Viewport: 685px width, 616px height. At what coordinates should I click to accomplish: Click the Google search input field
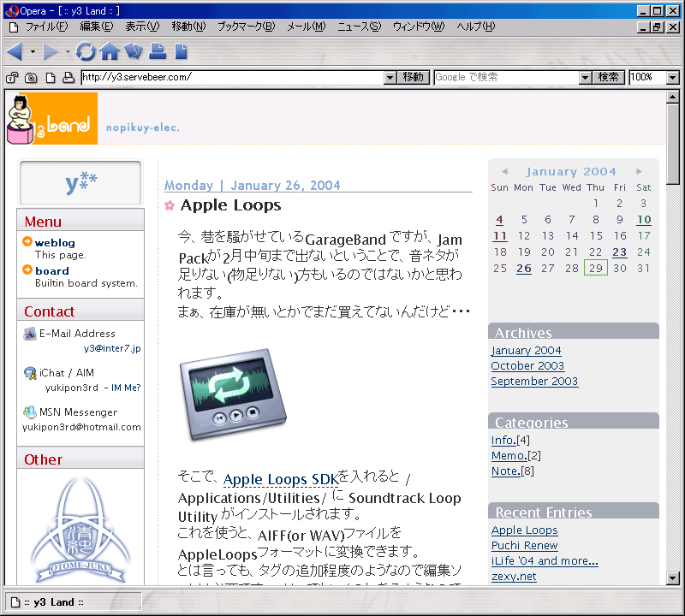coord(506,78)
